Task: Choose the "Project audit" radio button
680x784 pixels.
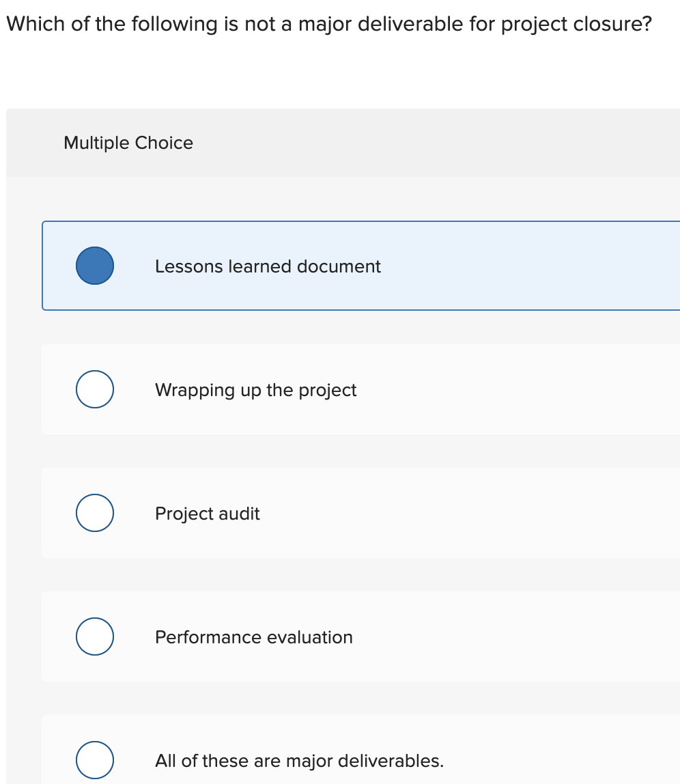Action: [x=95, y=513]
